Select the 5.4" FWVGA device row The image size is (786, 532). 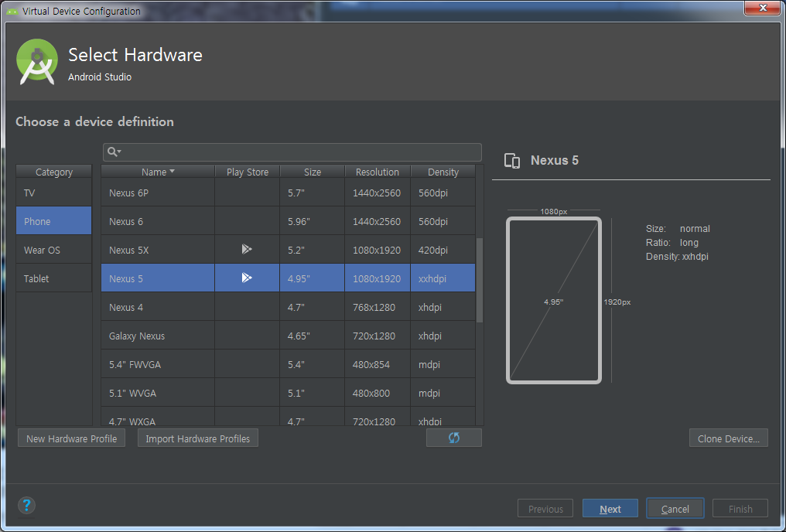[x=289, y=363]
